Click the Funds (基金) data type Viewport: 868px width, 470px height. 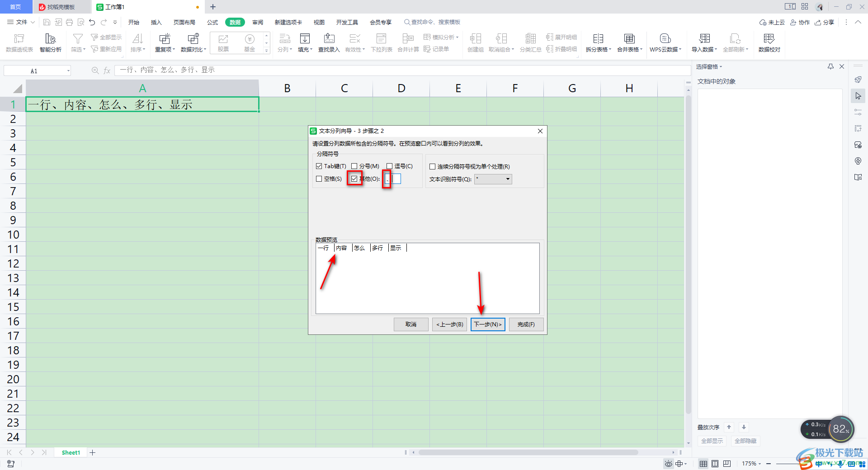coord(250,43)
